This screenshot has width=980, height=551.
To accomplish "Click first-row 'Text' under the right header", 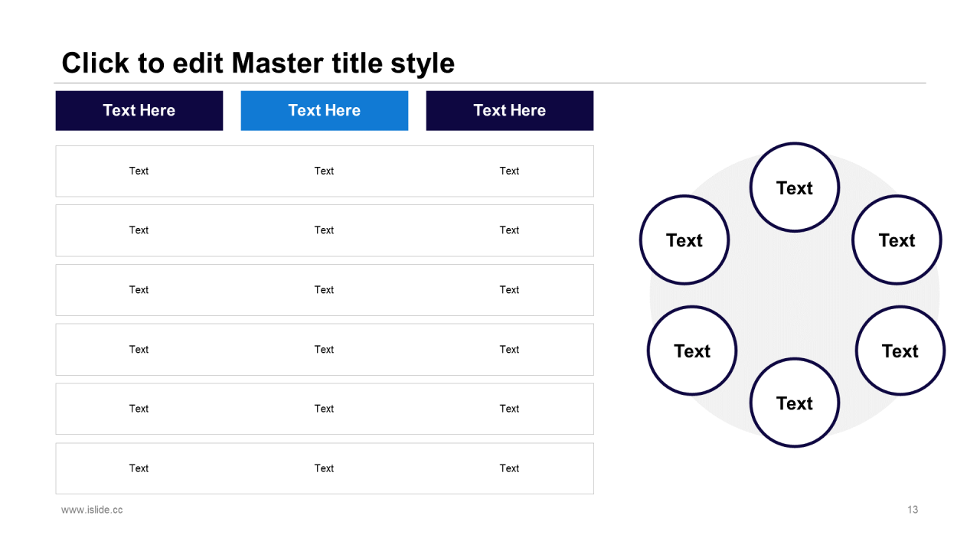I will pos(509,171).
